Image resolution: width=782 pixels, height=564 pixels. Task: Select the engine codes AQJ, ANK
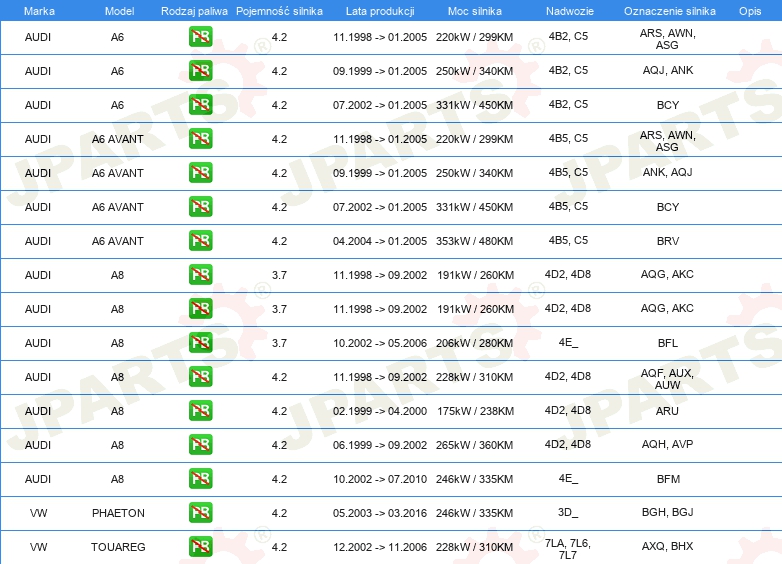pyautogui.click(x=668, y=70)
